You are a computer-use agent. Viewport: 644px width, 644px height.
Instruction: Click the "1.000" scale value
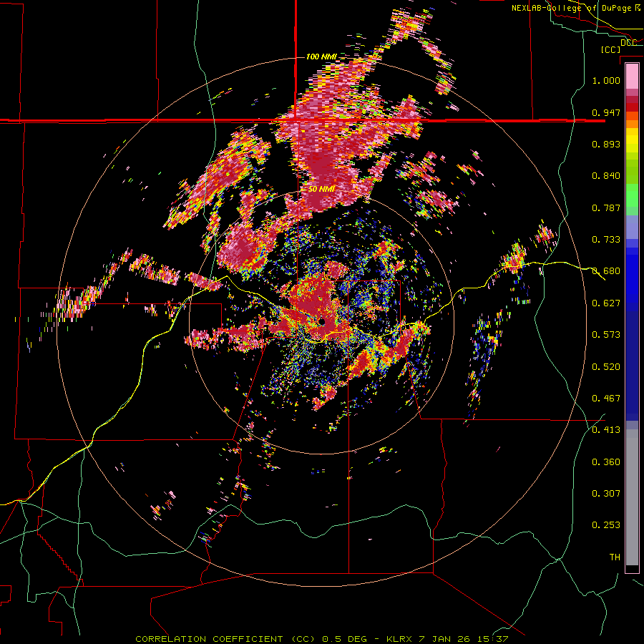pyautogui.click(x=606, y=80)
